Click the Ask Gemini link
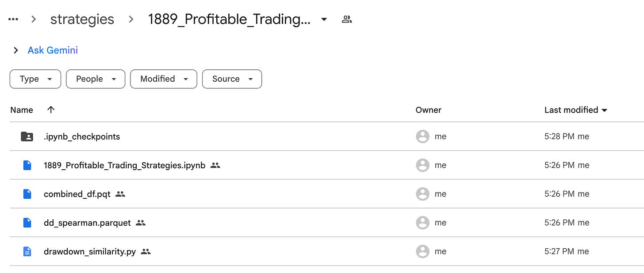The image size is (644, 273). [53, 50]
